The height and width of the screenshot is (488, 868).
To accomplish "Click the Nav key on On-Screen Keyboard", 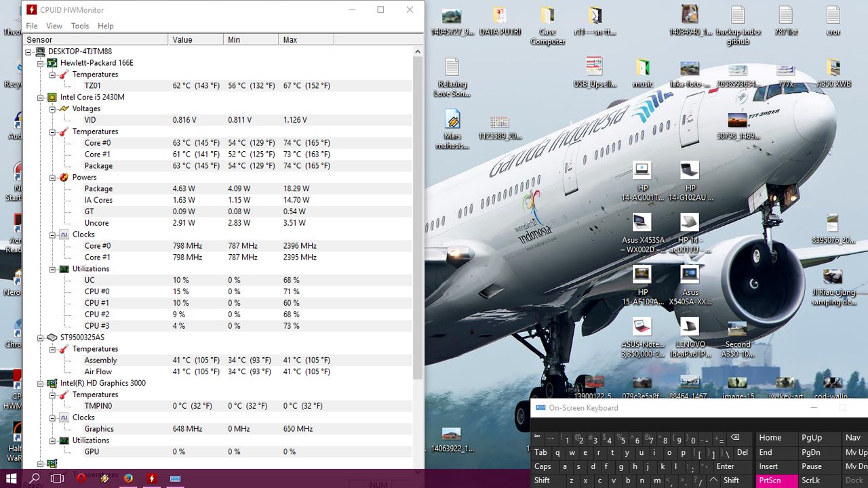I will click(854, 438).
